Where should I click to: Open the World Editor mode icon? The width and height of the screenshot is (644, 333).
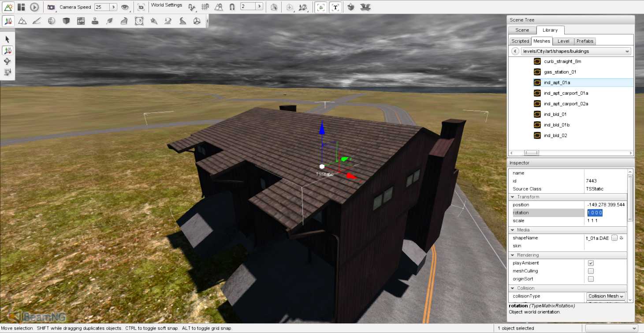(x=8, y=7)
